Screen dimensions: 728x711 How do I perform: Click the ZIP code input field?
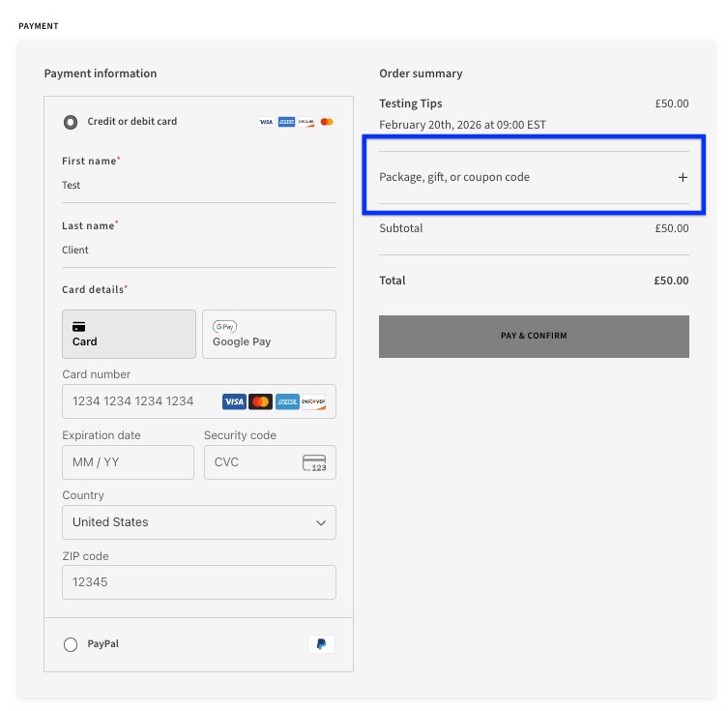(x=198, y=582)
